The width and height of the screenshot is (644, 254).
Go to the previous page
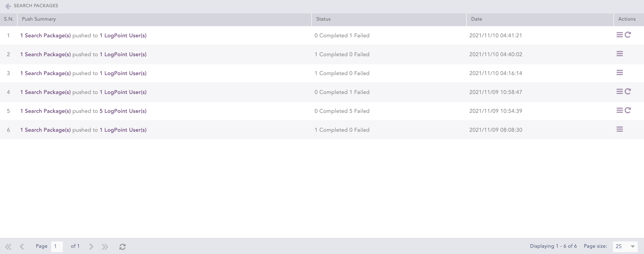[22, 247]
